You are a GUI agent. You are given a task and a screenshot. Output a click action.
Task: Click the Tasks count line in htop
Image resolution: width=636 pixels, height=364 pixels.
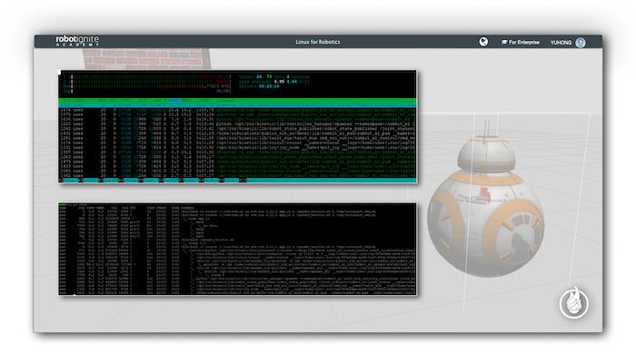273,76
